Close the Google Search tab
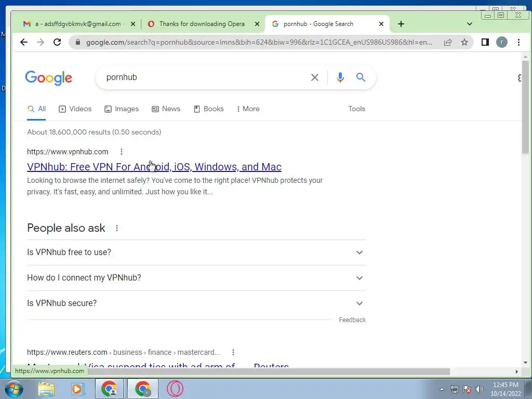 tap(381, 24)
